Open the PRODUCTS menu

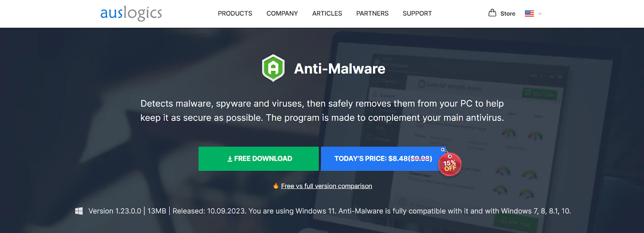click(x=235, y=13)
